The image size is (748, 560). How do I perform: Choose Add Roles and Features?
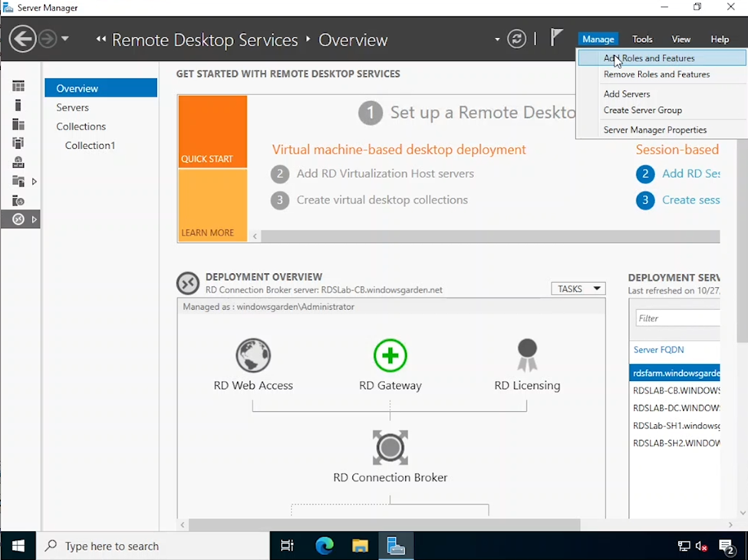click(649, 58)
